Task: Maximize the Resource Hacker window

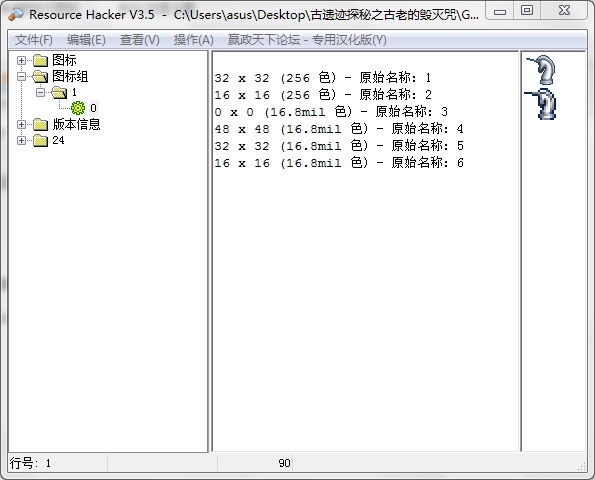Action: coord(527,11)
